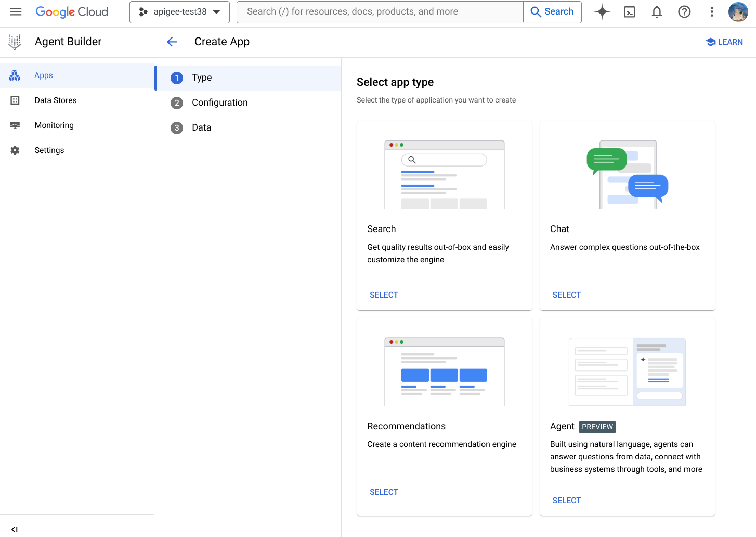Select step 2 Configuration

[249, 103]
